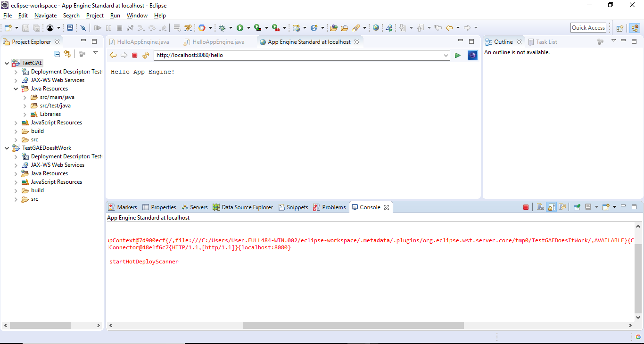Viewport: 644px width, 344px height.
Task: Click the Open Perspective icon
Action: point(619,28)
